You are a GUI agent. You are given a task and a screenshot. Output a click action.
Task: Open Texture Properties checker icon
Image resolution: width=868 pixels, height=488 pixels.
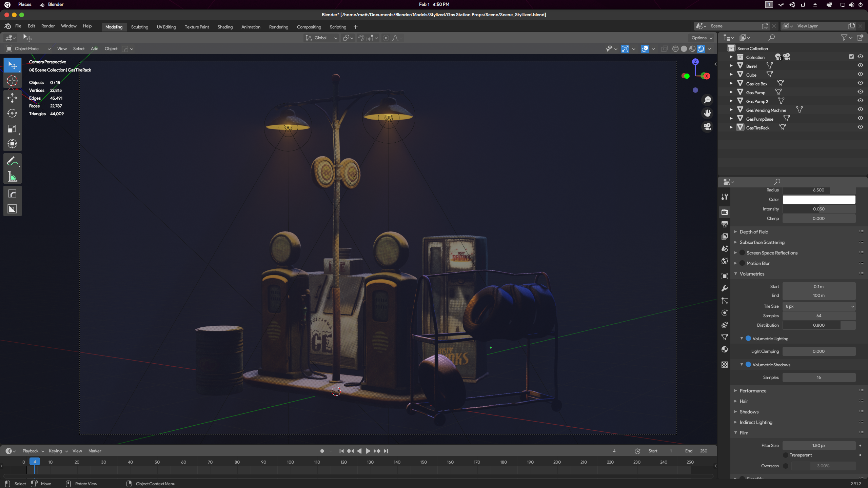point(725,365)
